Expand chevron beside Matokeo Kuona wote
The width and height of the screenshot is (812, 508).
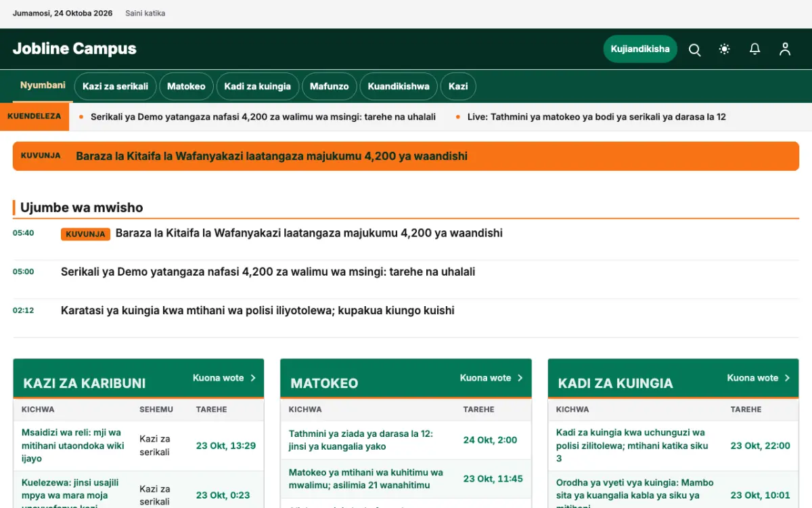coord(520,378)
